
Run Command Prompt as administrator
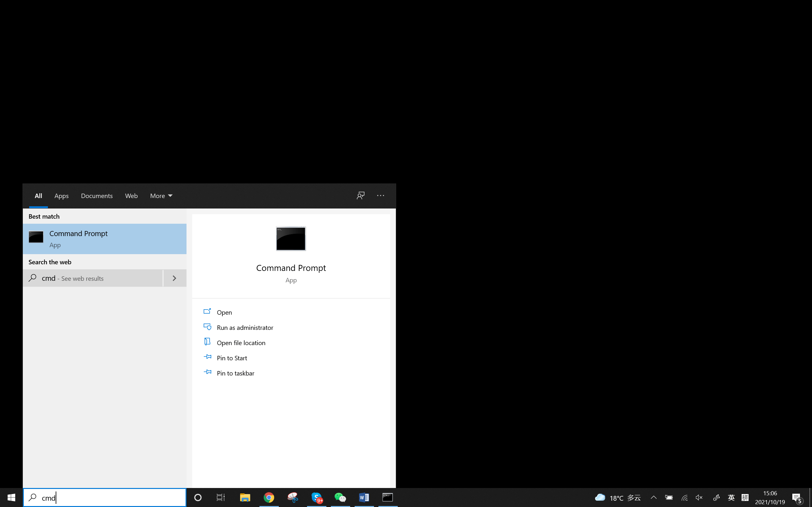point(245,327)
